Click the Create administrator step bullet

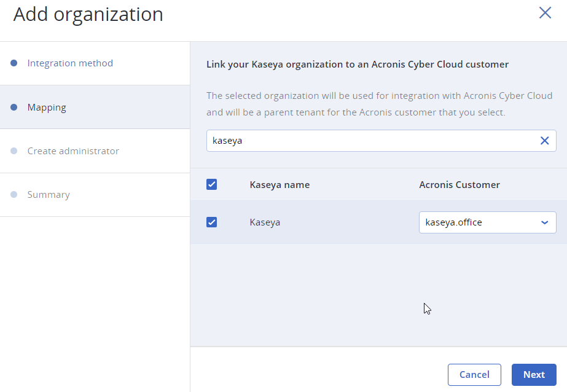[x=14, y=151]
